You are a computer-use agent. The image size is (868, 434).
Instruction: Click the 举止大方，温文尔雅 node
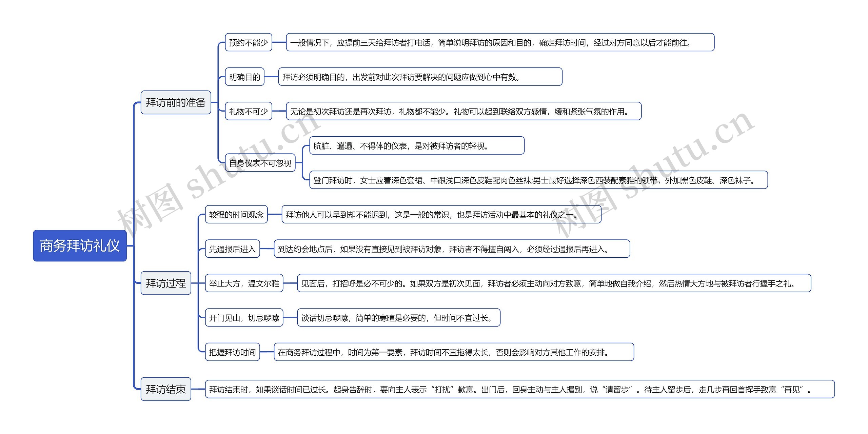pos(244,283)
